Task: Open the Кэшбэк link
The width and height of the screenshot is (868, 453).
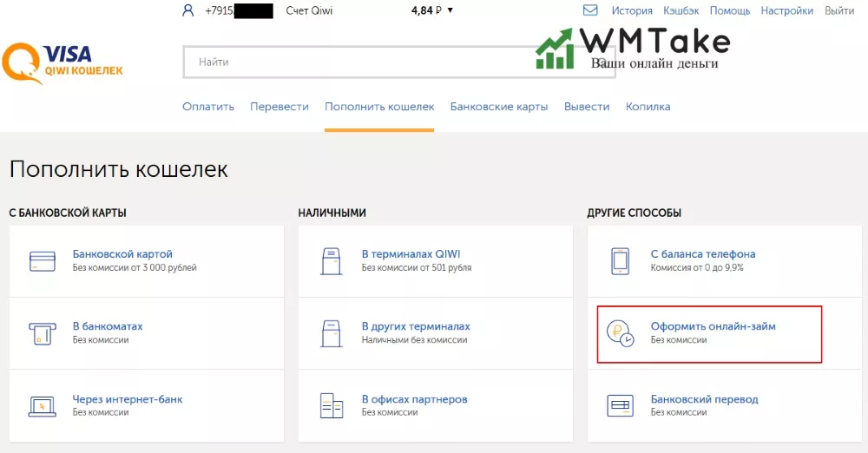Action: [681, 10]
